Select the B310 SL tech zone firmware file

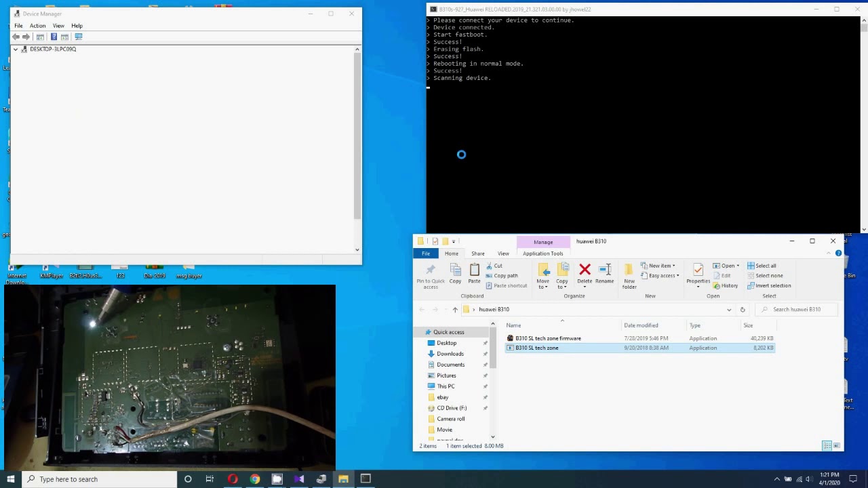[x=548, y=338]
